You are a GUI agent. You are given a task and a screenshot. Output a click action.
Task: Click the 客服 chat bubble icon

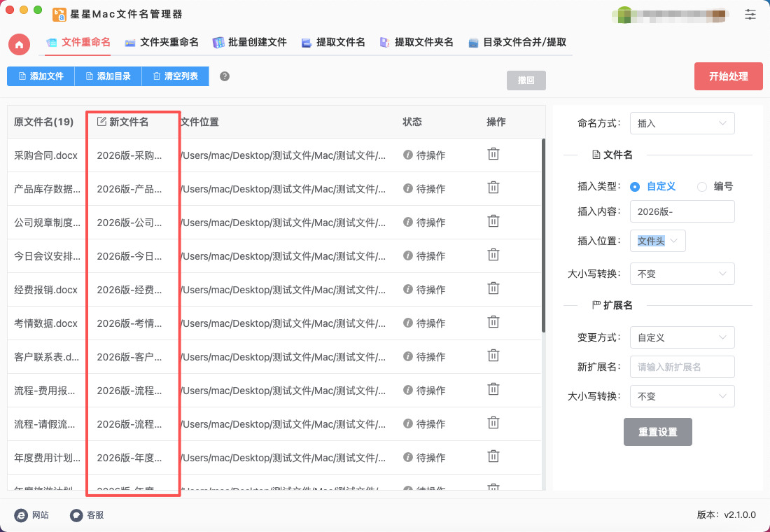(76, 514)
